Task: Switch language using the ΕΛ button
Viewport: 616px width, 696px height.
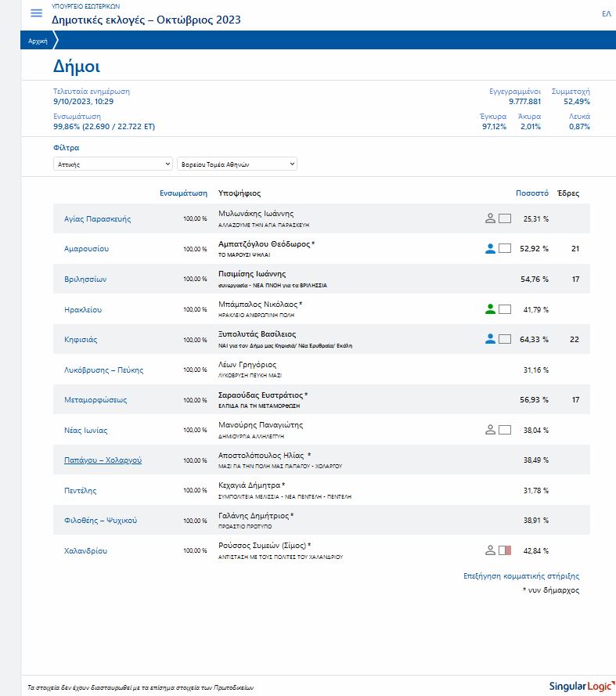Action: [606, 14]
